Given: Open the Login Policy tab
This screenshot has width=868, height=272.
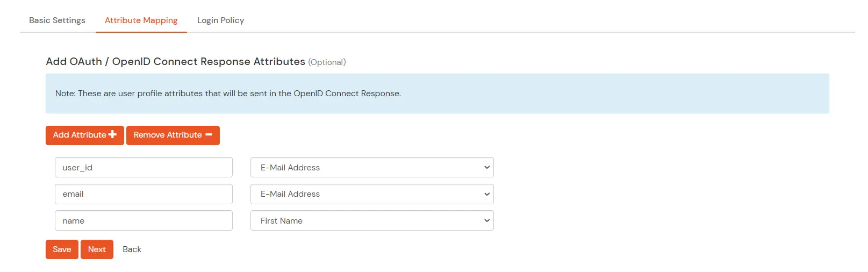Looking at the screenshot, I should pos(220,20).
